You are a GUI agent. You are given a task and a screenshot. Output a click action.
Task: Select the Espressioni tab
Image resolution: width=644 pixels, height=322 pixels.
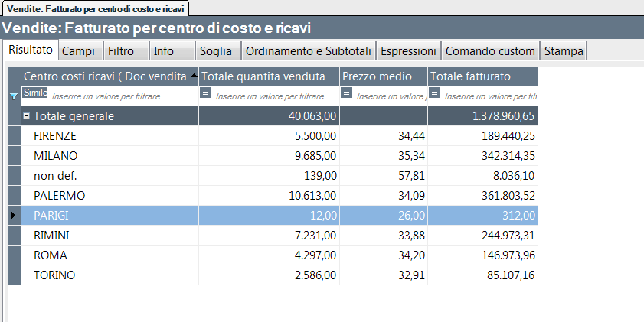(410, 51)
